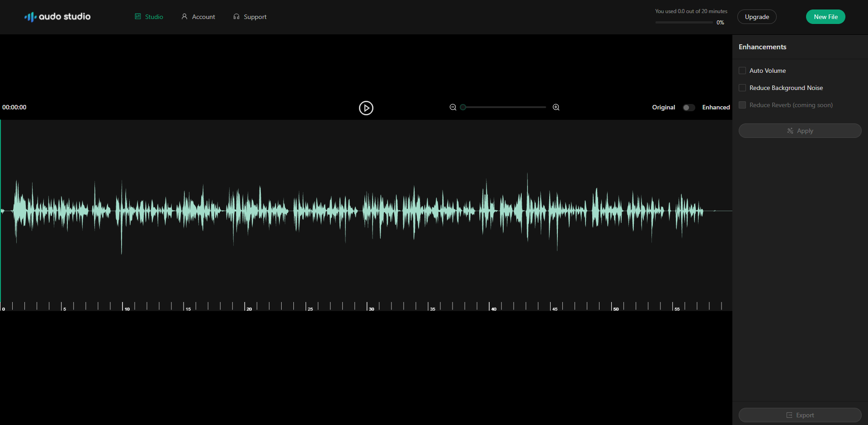Click the zoom out magnifier icon
The height and width of the screenshot is (425, 868).
click(x=453, y=108)
